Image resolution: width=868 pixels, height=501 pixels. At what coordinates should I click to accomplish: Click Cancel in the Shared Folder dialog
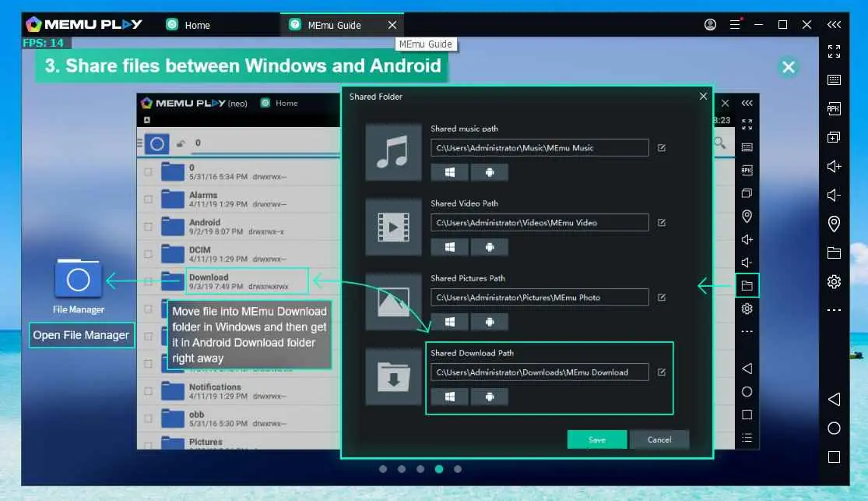pyautogui.click(x=659, y=439)
